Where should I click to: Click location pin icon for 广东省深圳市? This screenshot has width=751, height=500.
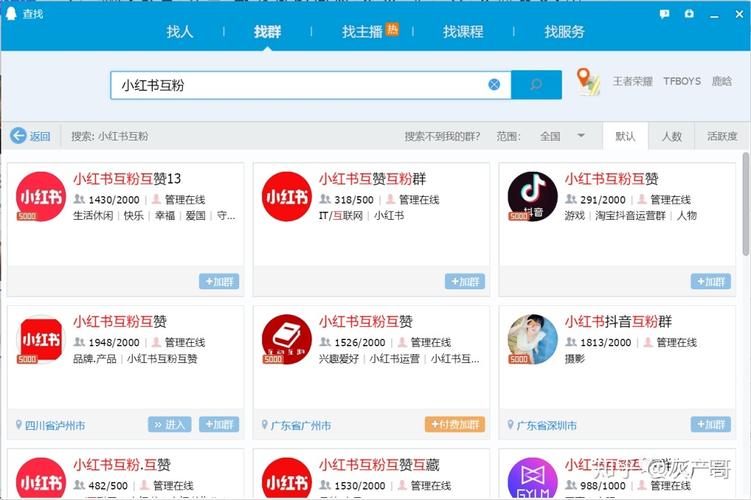click(x=511, y=425)
